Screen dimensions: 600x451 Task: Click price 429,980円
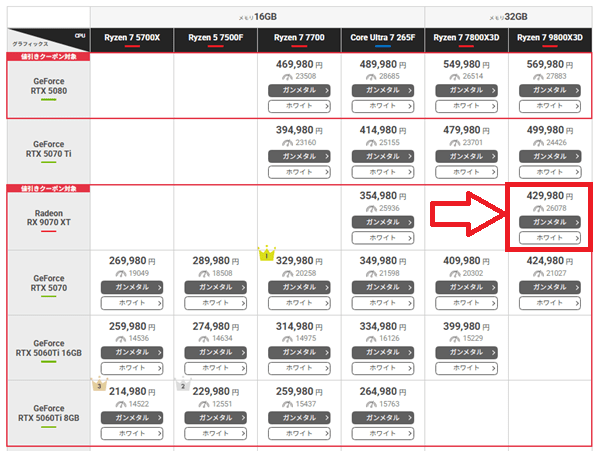[x=549, y=196]
